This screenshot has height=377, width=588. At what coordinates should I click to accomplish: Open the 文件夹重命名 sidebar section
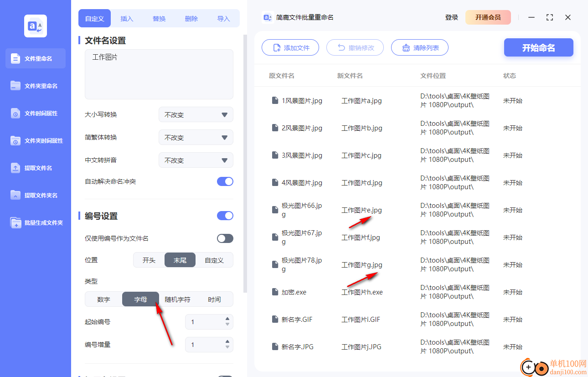36,86
